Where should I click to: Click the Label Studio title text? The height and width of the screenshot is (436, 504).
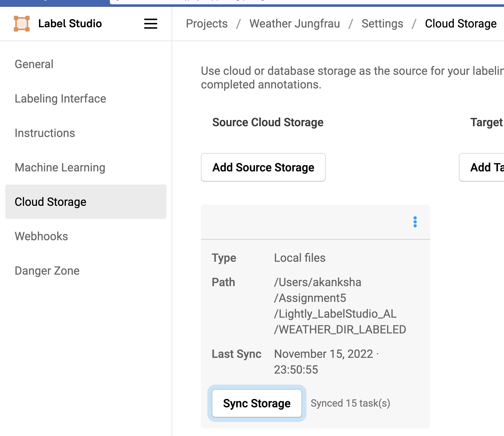[x=70, y=24]
